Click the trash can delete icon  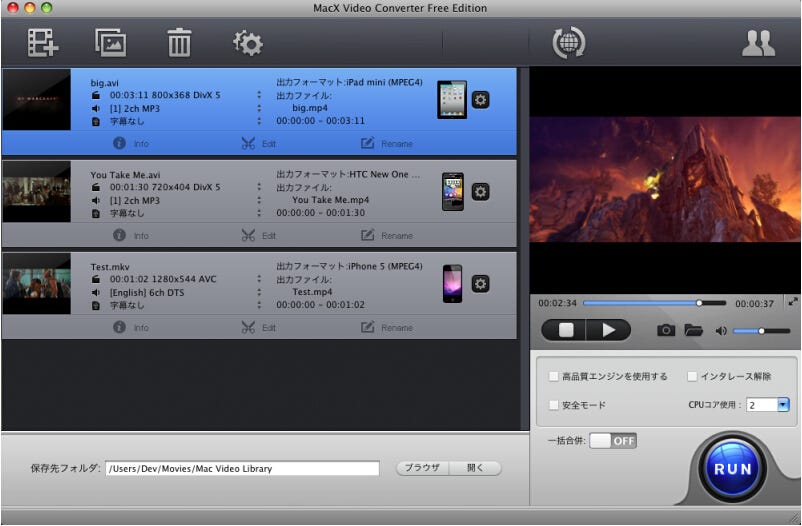(179, 42)
